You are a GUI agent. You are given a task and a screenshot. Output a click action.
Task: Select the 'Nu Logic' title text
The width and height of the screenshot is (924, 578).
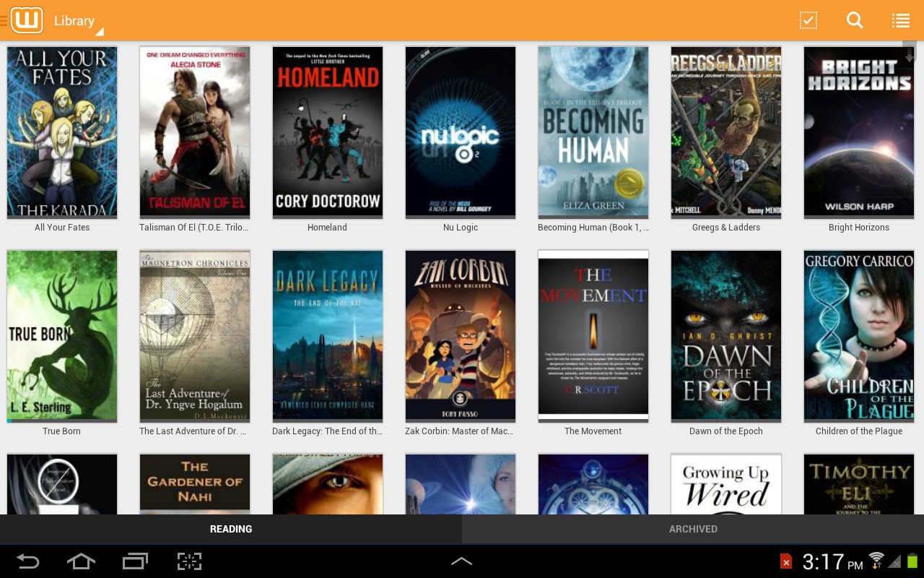point(461,228)
